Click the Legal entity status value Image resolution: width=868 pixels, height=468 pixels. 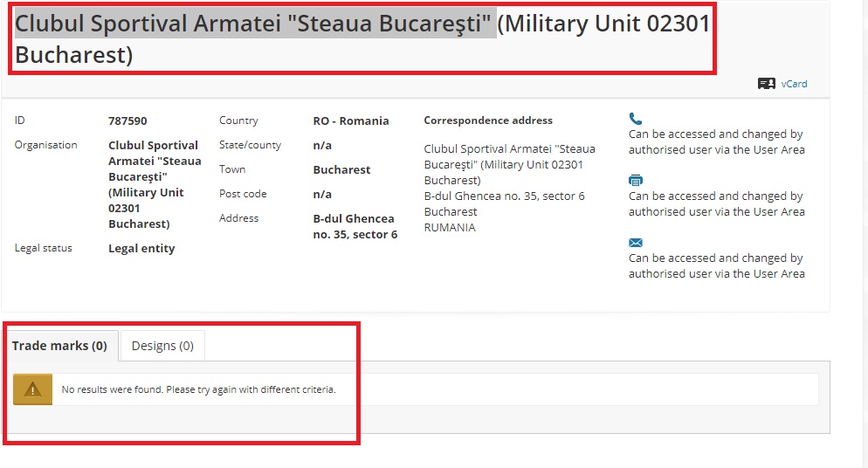pyautogui.click(x=141, y=248)
